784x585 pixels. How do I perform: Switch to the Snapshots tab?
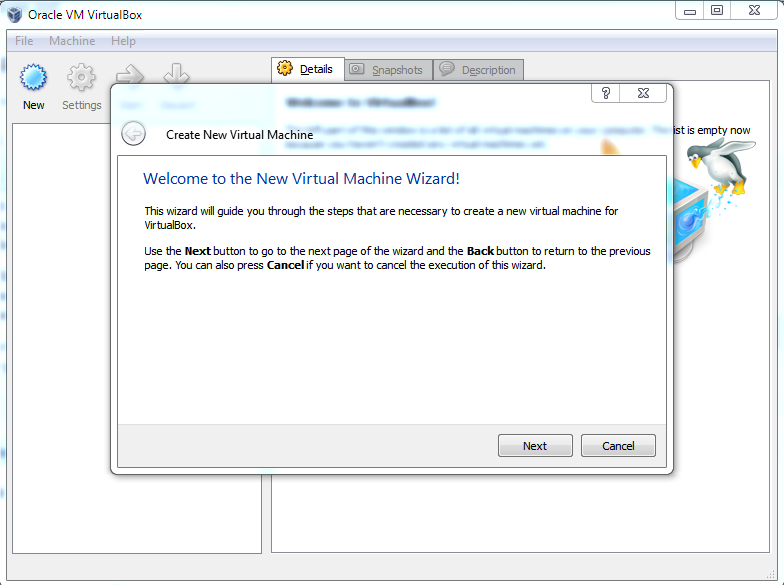click(x=388, y=70)
